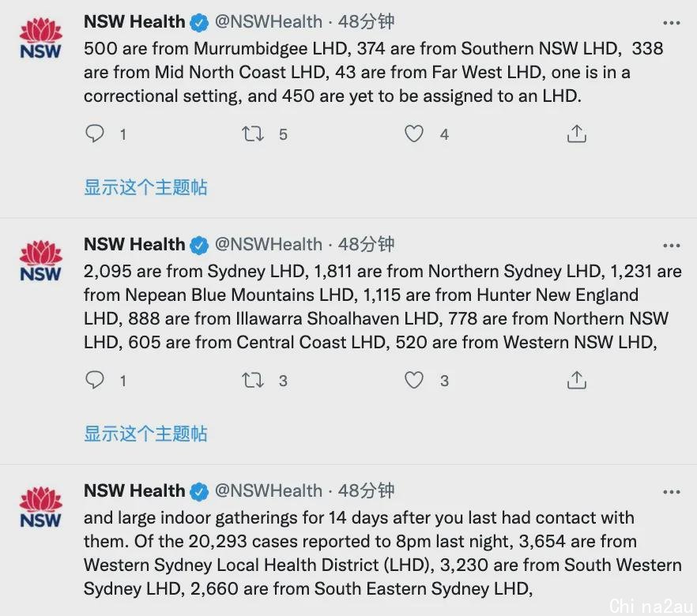The width and height of the screenshot is (697, 616).
Task: Retweet the Sydney LHD cases tweet
Action: tap(253, 380)
